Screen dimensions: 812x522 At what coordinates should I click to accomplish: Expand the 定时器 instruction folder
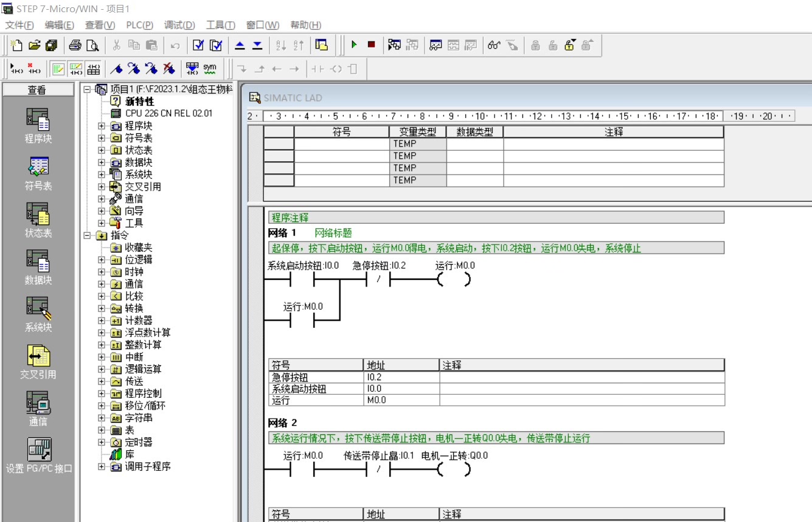(102, 442)
